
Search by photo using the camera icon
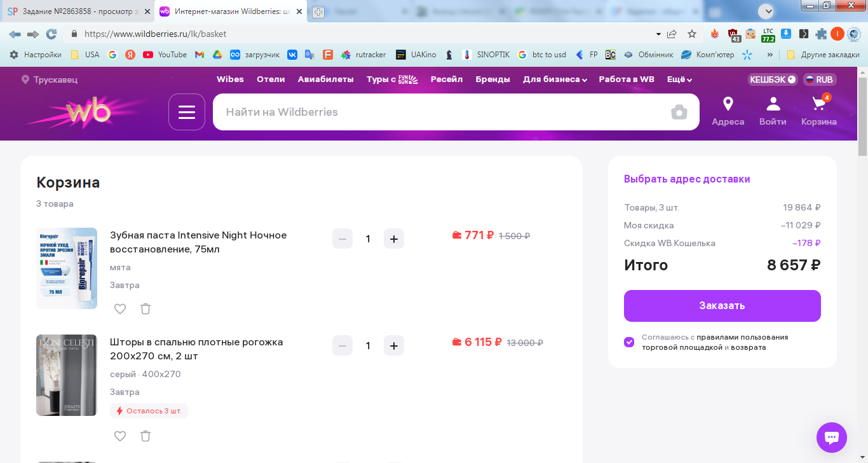679,112
